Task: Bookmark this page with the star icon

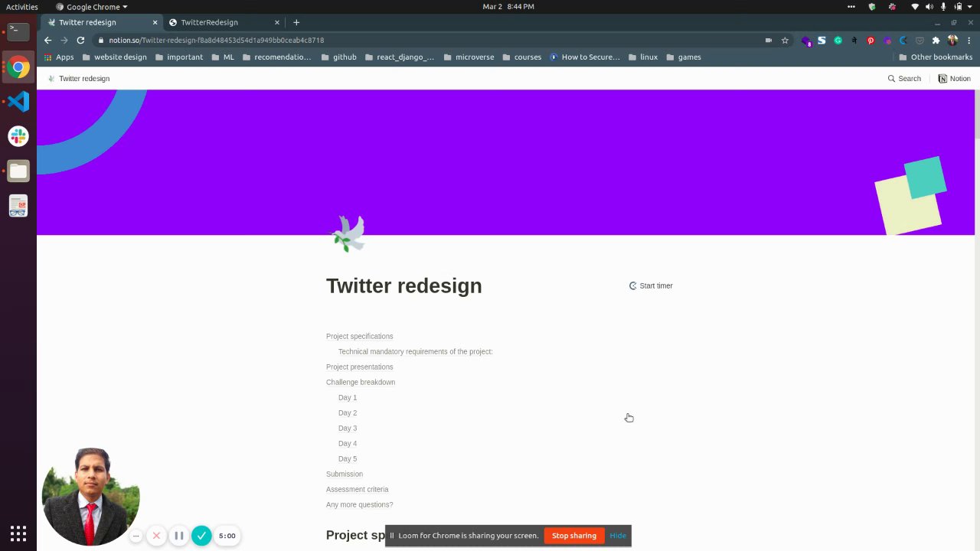Action: click(x=785, y=41)
